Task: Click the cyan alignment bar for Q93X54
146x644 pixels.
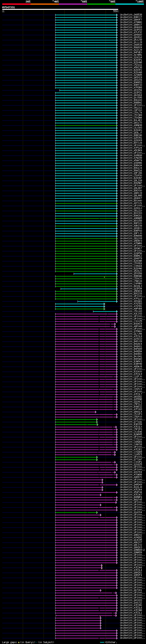Action: pyautogui.click(x=88, y=90)
